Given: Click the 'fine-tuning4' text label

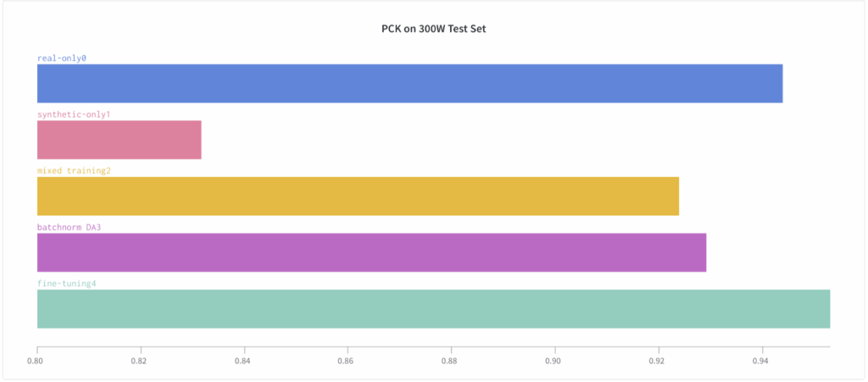Looking at the screenshot, I should (x=66, y=284).
